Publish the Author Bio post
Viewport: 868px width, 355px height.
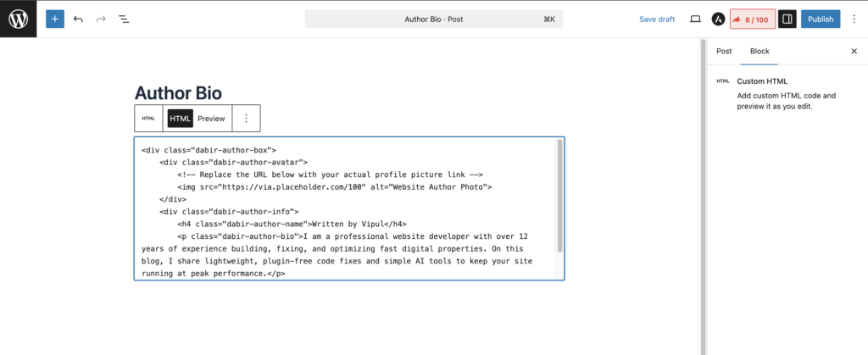pyautogui.click(x=820, y=19)
